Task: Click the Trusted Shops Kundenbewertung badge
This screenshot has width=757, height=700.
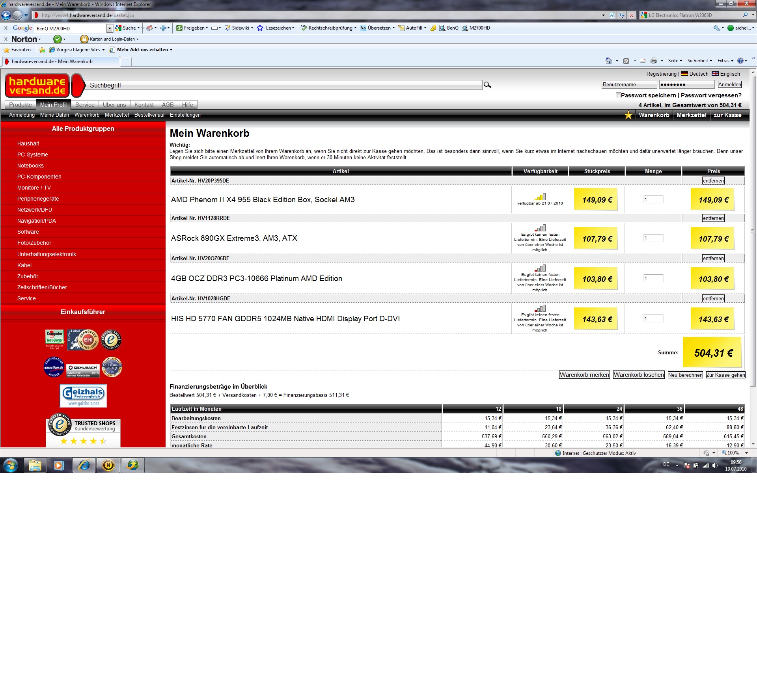Action: pyautogui.click(x=83, y=430)
